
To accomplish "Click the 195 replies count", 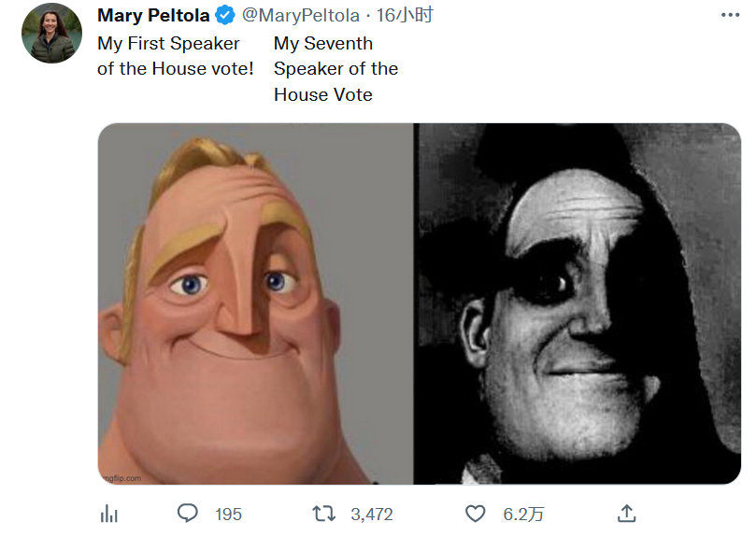I will (228, 515).
